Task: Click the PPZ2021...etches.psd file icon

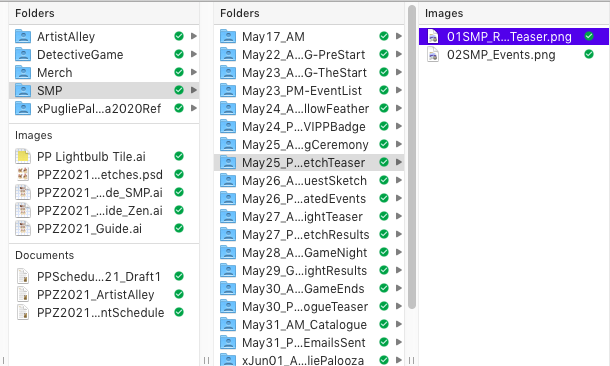Action: [23, 174]
